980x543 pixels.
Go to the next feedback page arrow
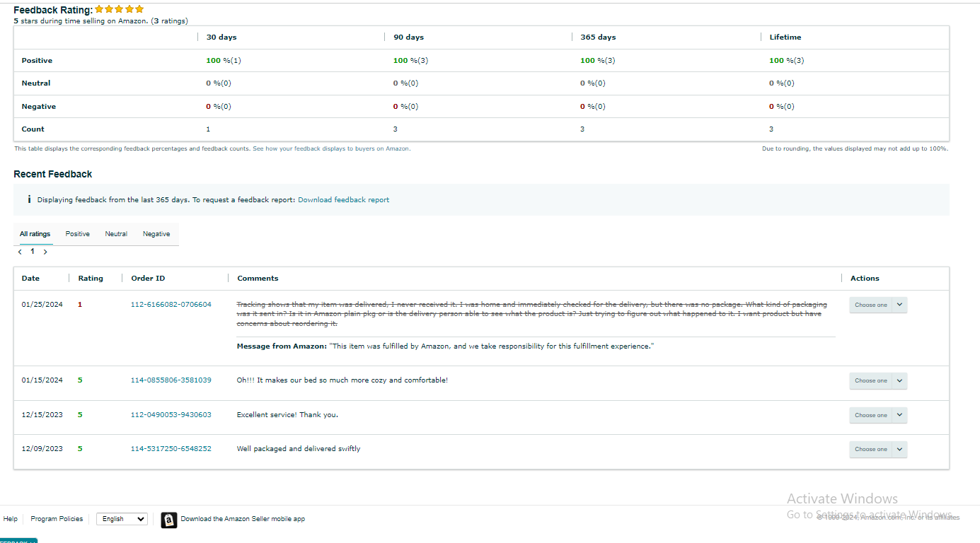(45, 252)
